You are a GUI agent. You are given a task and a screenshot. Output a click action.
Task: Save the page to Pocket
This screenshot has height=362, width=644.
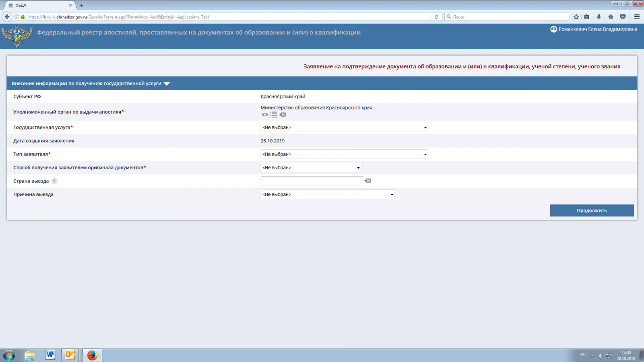pyautogui.click(x=623, y=17)
